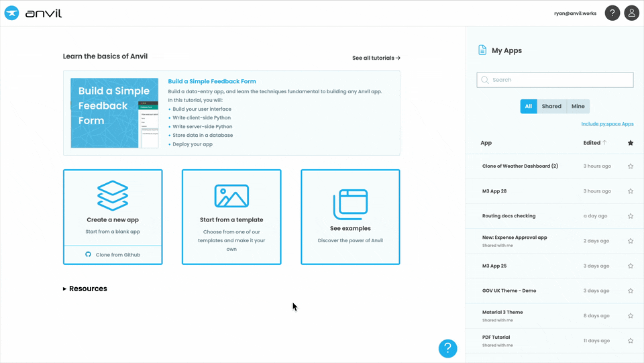Open the PDF Tutorial app
This screenshot has width=644, height=363.
tap(496, 337)
